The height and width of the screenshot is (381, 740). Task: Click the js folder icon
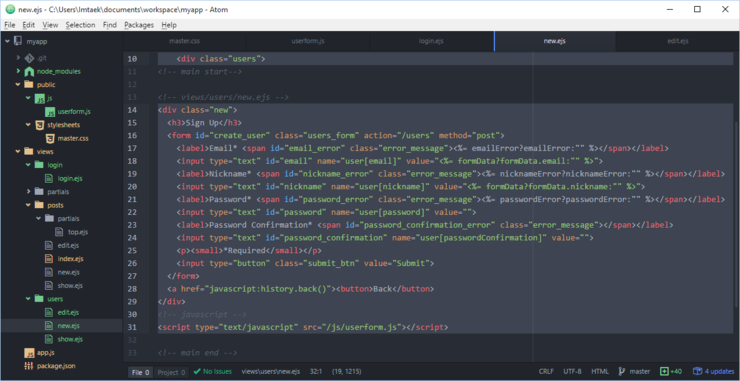40,99
